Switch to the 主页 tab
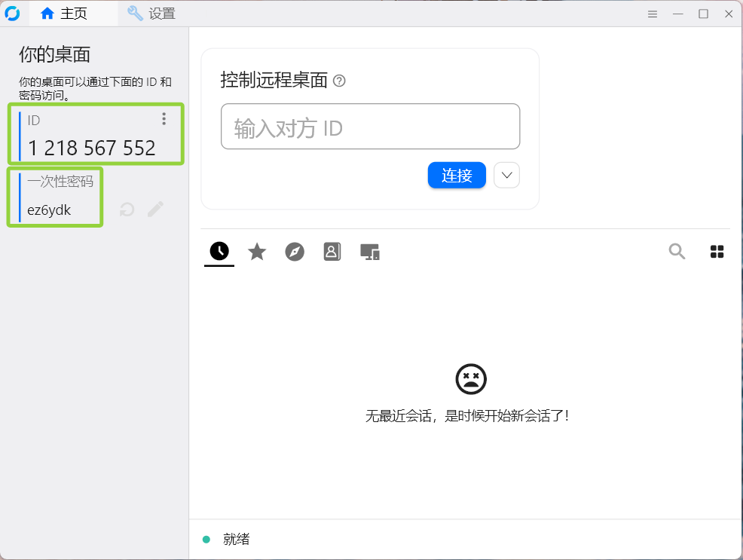The height and width of the screenshot is (560, 743). (64, 14)
